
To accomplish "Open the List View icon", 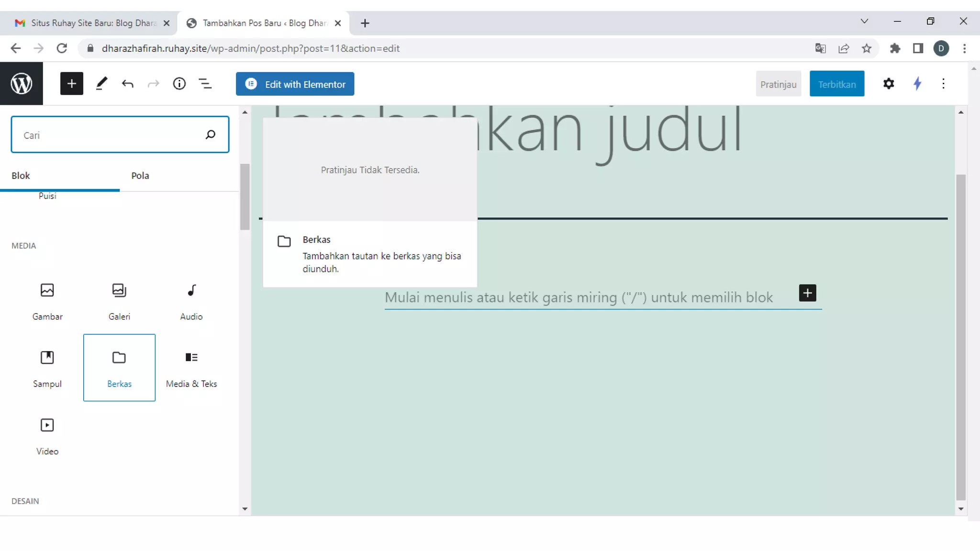I will pos(205,84).
